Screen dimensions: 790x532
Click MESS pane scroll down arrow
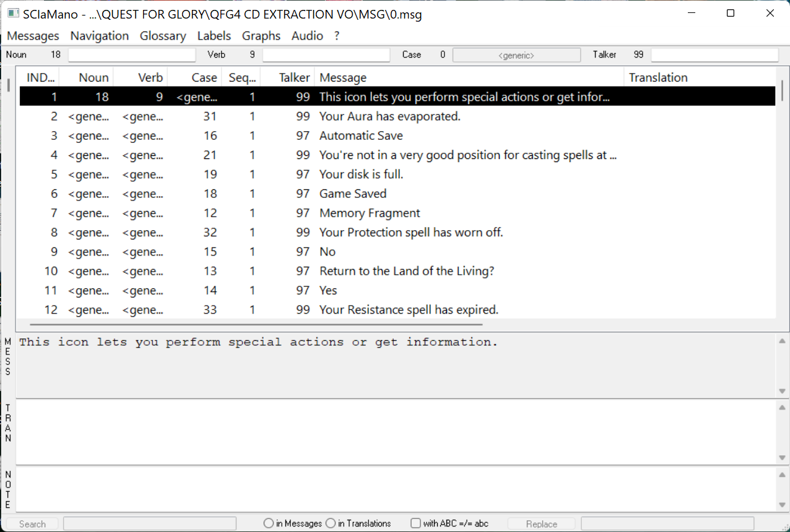point(783,391)
